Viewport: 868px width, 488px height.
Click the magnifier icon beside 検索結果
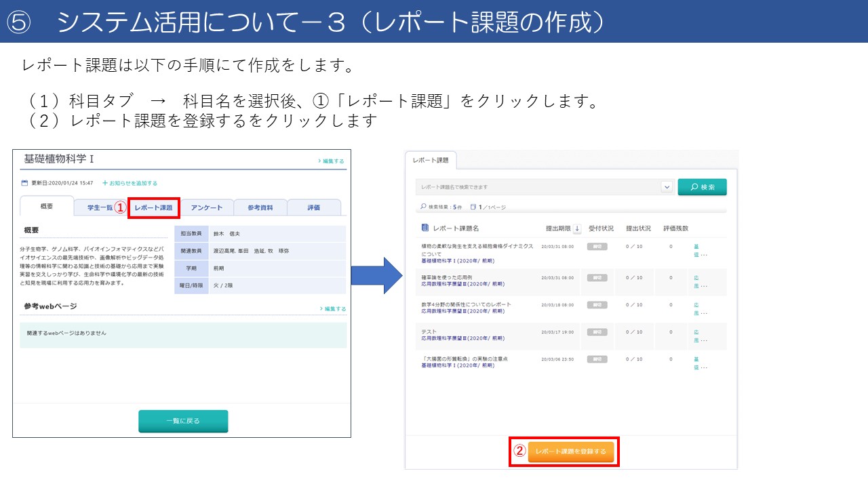click(x=424, y=207)
